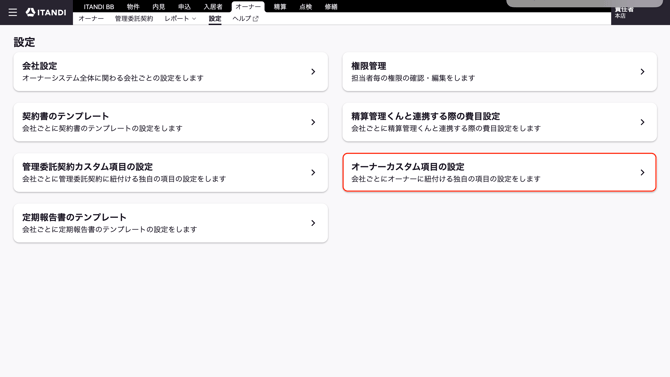
Task: Open the オーナー submenu item
Action: pos(91,19)
